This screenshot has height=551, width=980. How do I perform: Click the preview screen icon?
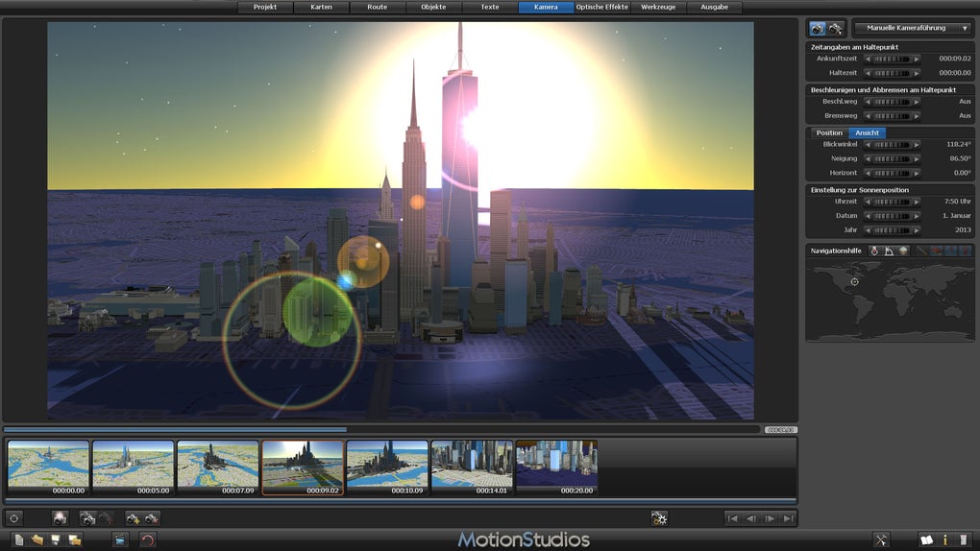(x=120, y=539)
